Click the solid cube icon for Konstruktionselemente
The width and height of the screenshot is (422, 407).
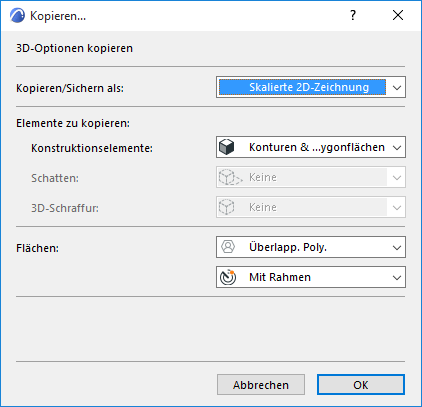click(227, 147)
